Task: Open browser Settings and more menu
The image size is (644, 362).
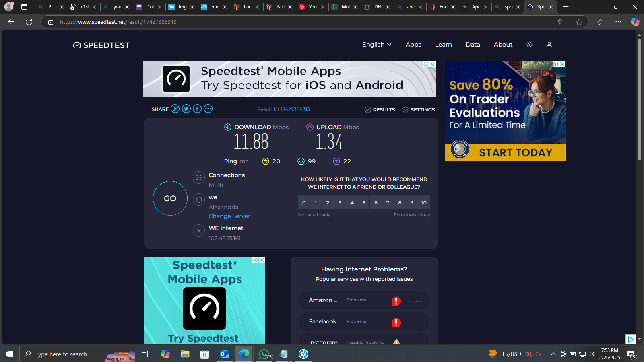Action: (618, 22)
